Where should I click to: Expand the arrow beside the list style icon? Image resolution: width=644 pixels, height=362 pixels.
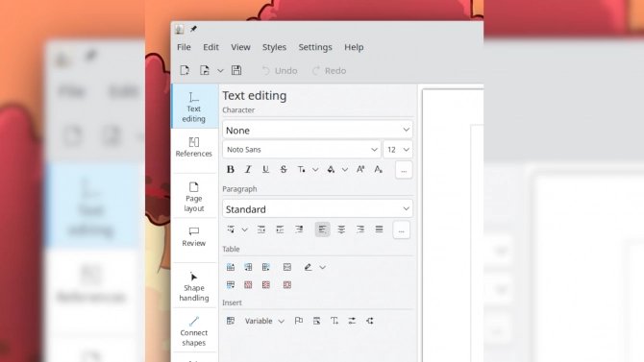(245, 229)
